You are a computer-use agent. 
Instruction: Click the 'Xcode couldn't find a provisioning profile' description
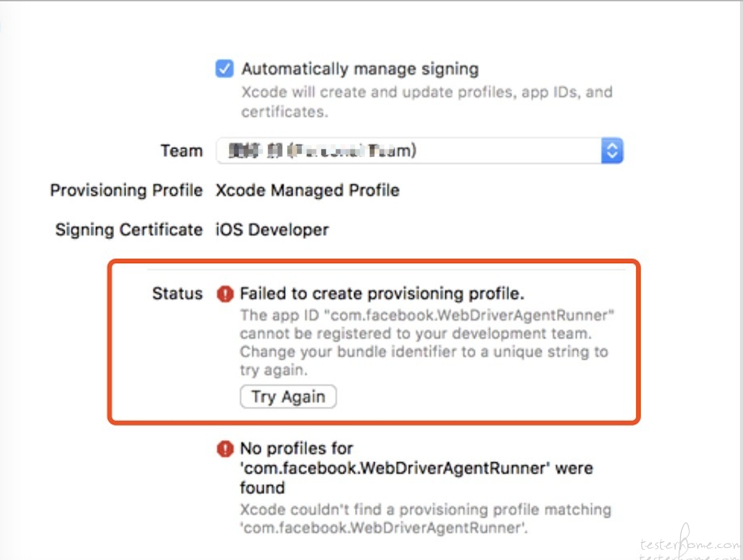click(x=425, y=518)
